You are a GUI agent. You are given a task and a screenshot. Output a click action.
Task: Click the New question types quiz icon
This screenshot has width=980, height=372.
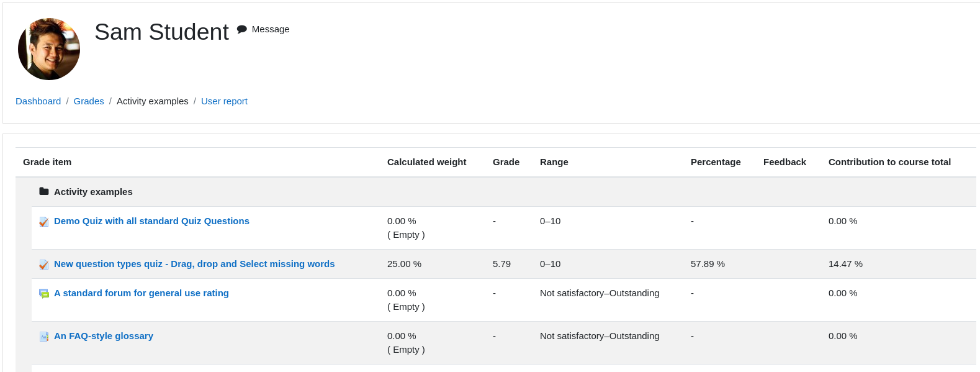(44, 265)
